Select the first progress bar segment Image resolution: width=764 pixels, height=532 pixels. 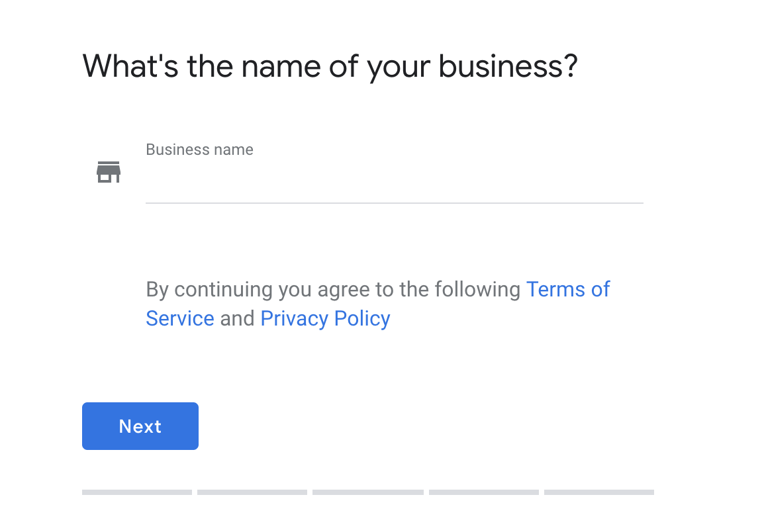[x=137, y=492]
